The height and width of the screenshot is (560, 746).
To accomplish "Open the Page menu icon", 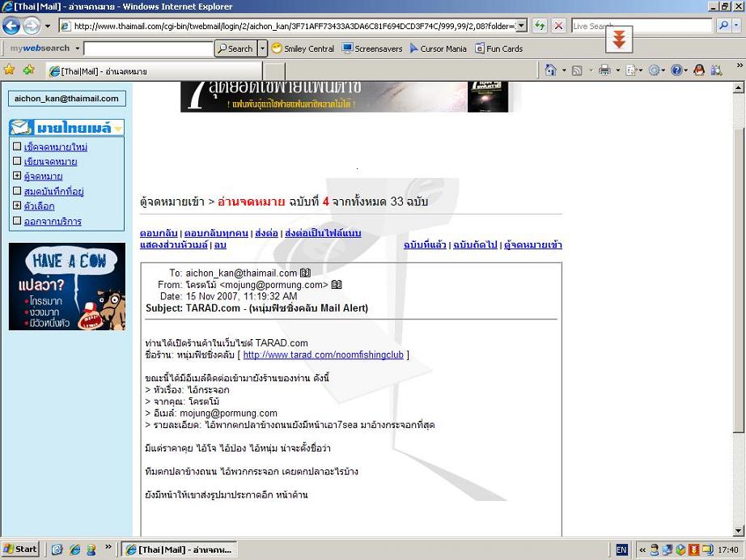I will coord(631,71).
